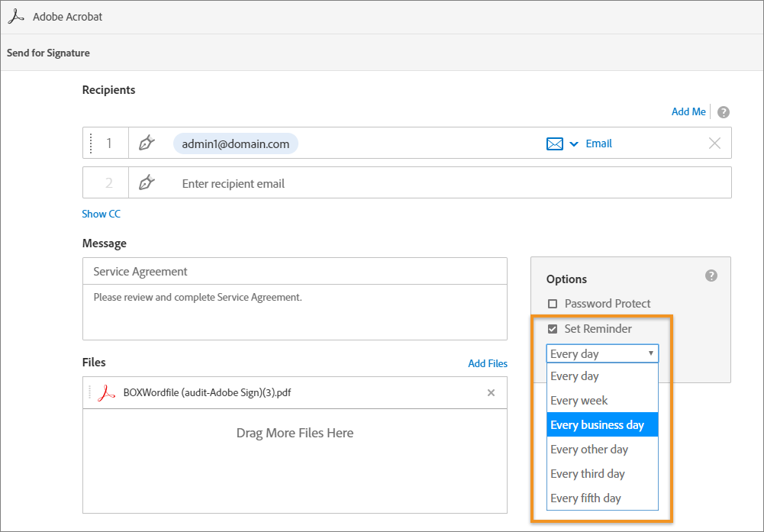Open help next to Add Me

(723, 111)
